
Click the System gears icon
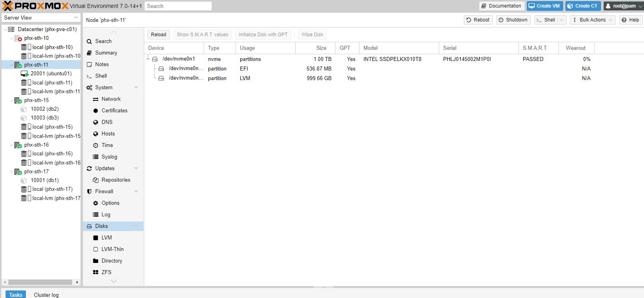(x=89, y=88)
